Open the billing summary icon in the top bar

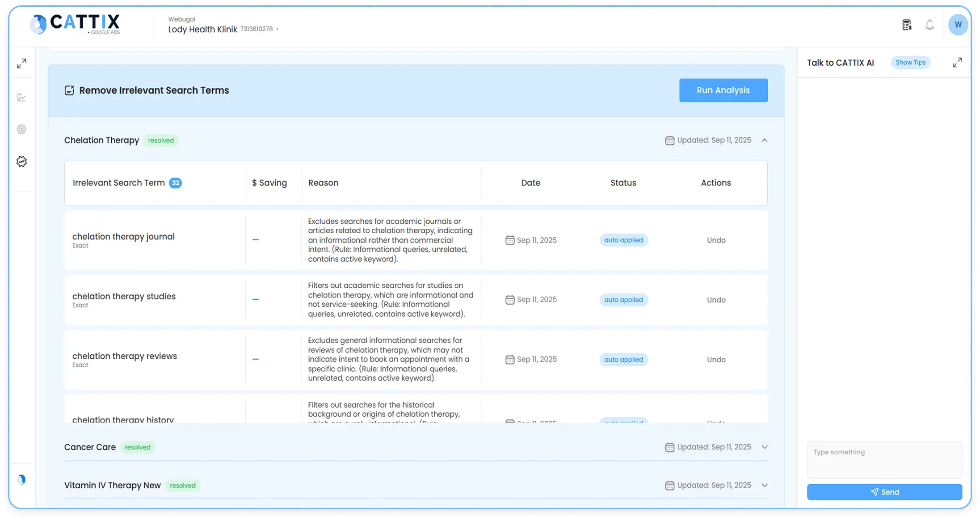point(907,25)
